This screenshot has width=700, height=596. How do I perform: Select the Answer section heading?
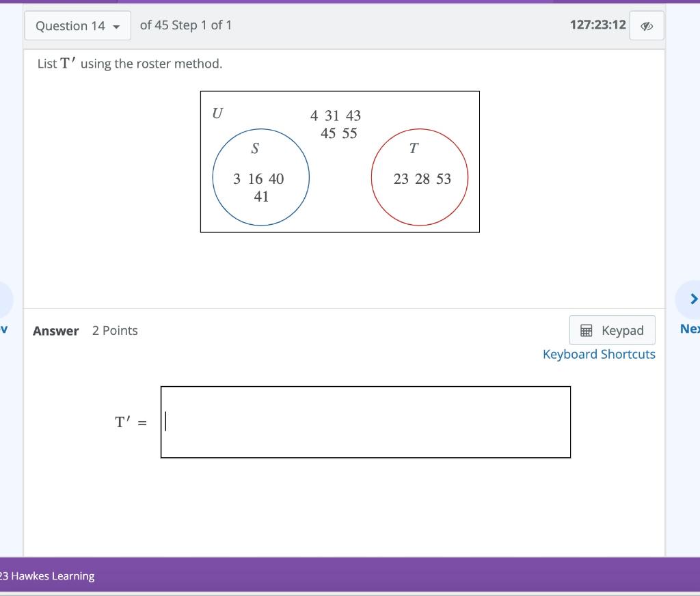55,330
